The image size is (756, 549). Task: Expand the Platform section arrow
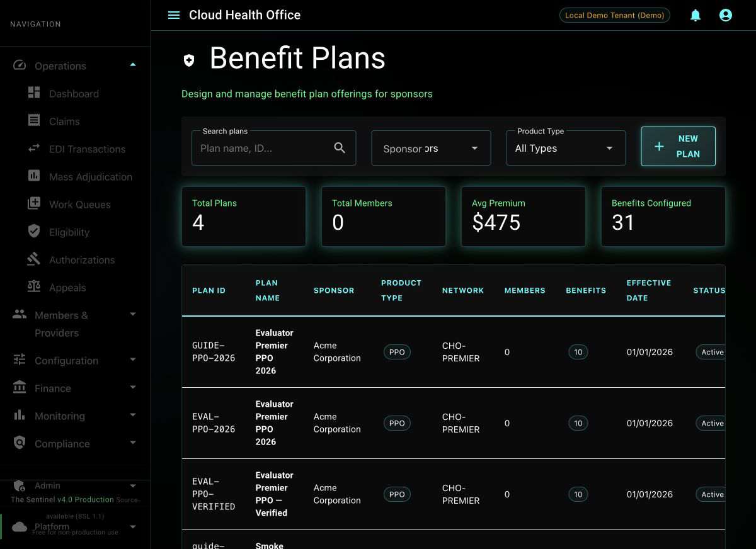(133, 526)
